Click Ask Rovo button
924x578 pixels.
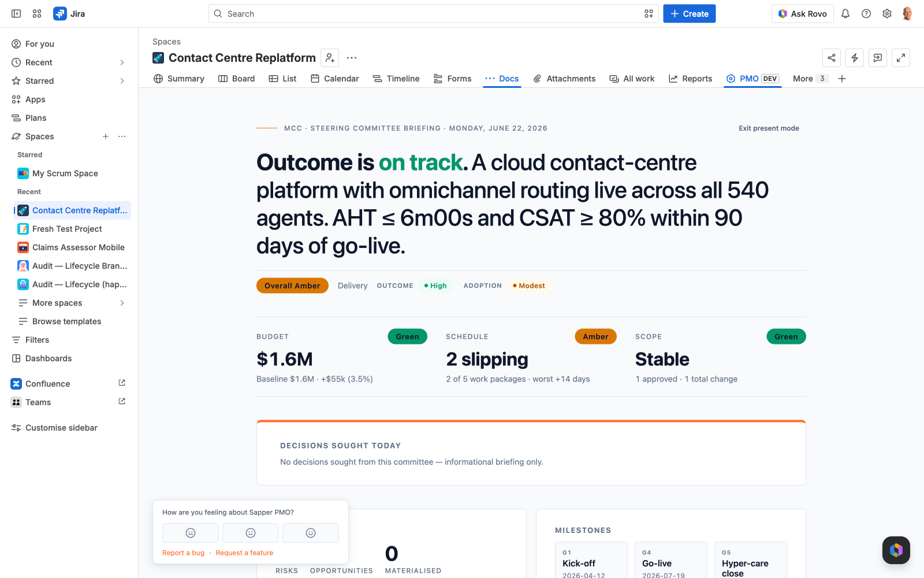point(802,14)
